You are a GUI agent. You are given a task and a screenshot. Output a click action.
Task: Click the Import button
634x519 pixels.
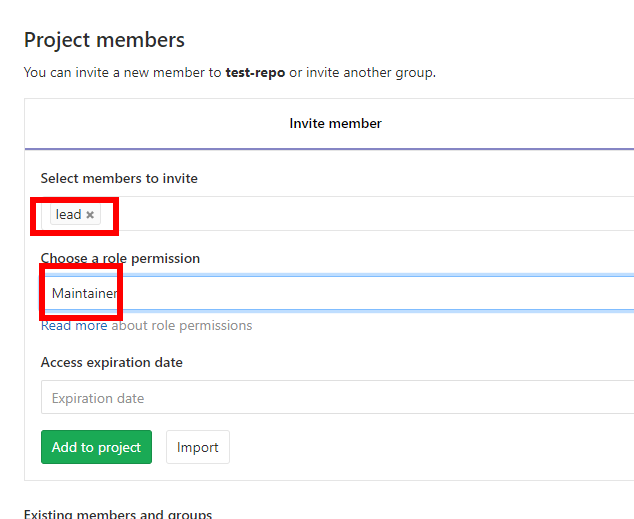tap(198, 447)
